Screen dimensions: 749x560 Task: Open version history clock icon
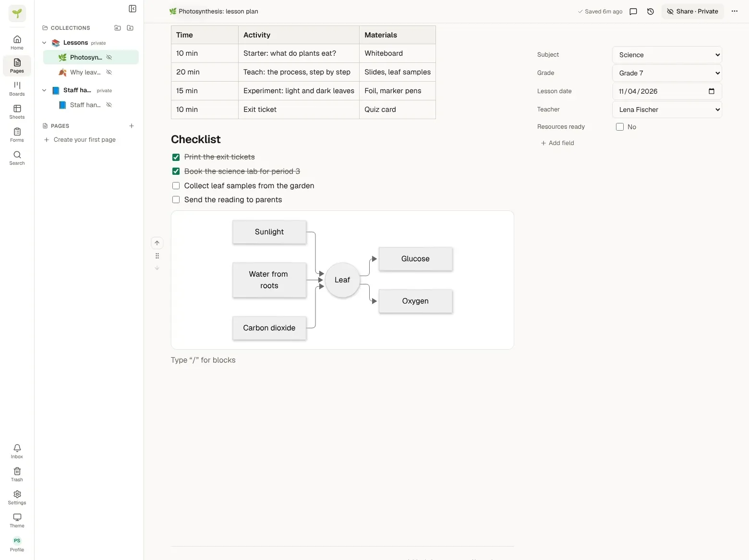pyautogui.click(x=651, y=12)
